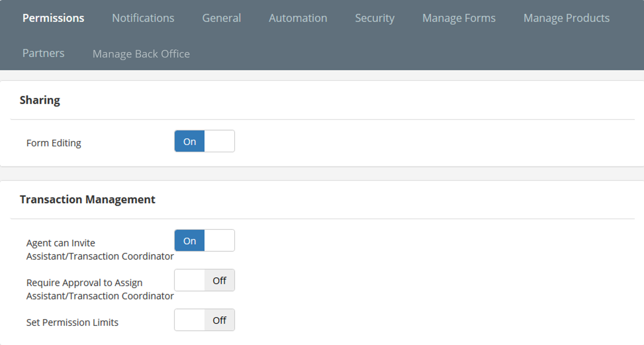Select the Automation tab
The height and width of the screenshot is (345, 644).
click(x=297, y=18)
